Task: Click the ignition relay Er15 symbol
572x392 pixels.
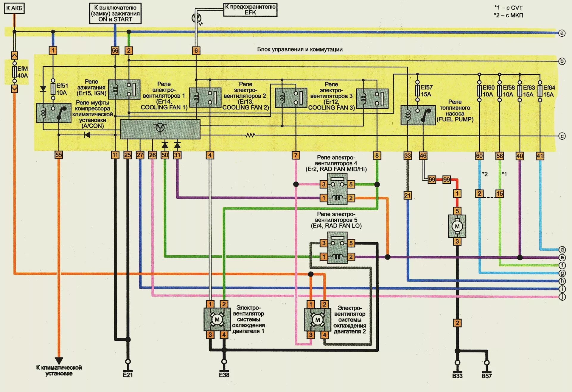Action: coord(124,89)
